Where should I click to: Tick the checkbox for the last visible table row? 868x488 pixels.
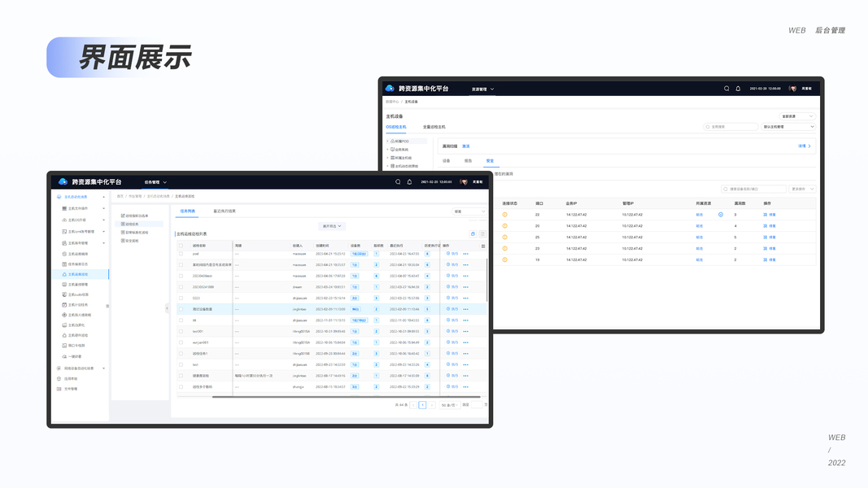181,387
